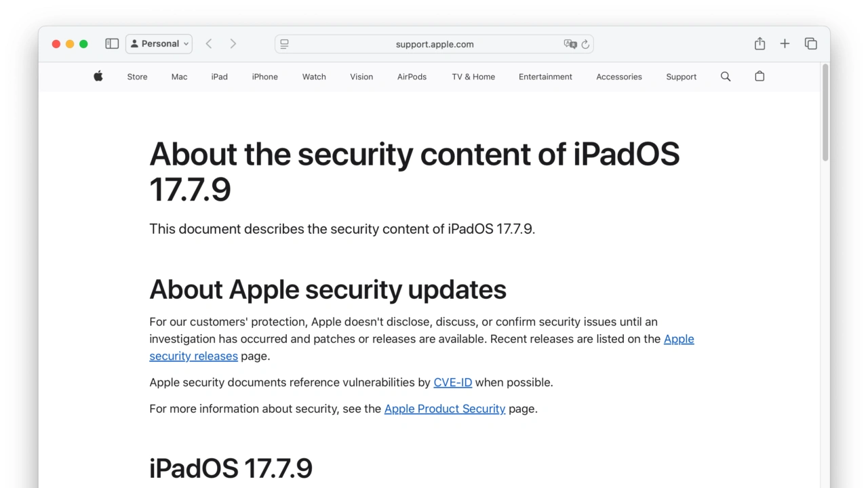Follow the CVE-ID link
This screenshot has width=868, height=488.
(452, 382)
